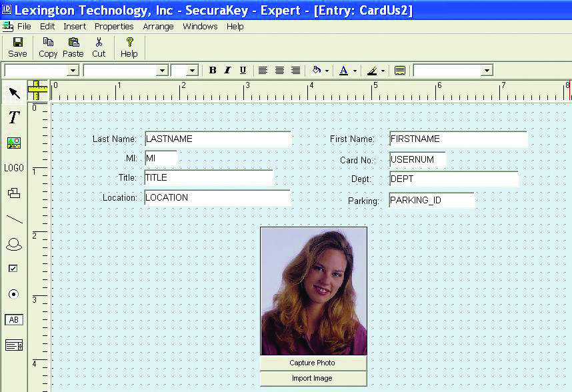
Task: Choose the image insertion tool
Action: pyautogui.click(x=14, y=143)
